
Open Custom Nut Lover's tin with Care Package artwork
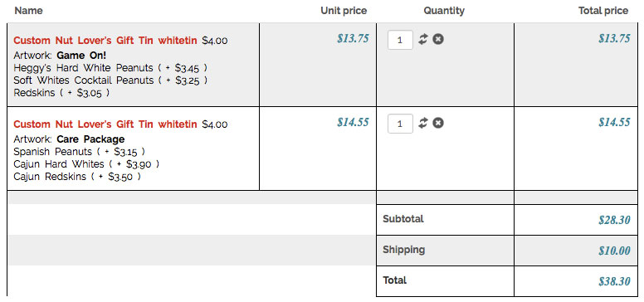click(105, 124)
